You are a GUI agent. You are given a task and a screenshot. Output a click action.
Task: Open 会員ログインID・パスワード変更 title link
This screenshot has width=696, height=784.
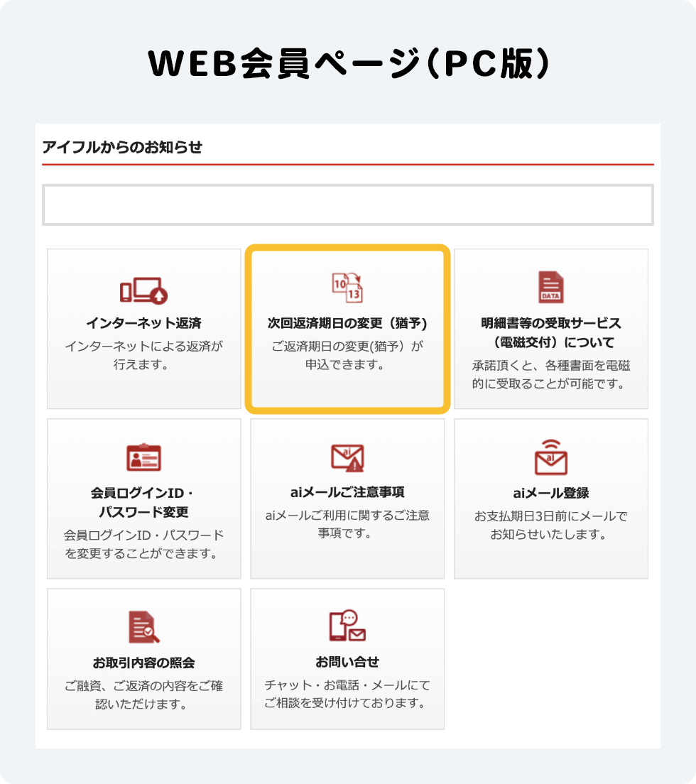coord(144,502)
